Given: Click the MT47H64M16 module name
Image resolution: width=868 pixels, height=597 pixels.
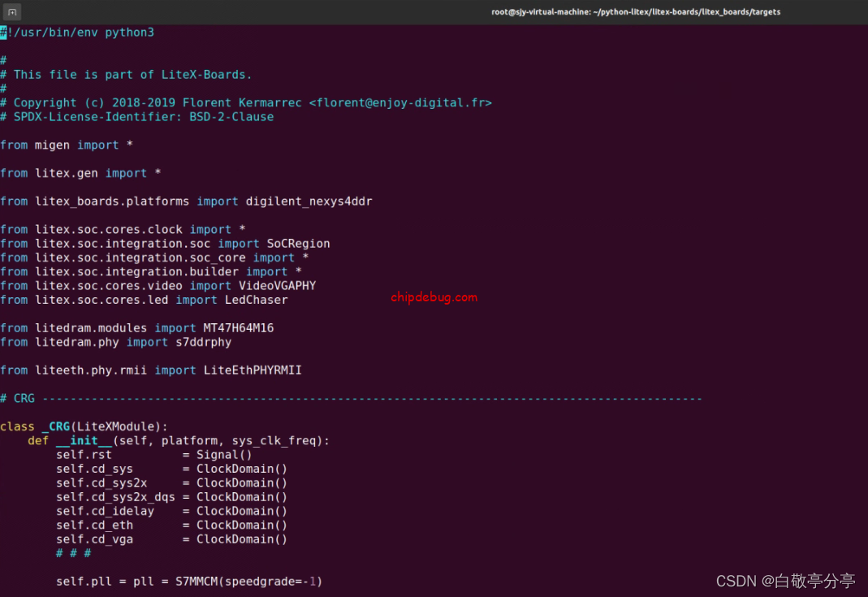Looking at the screenshot, I should tap(239, 327).
